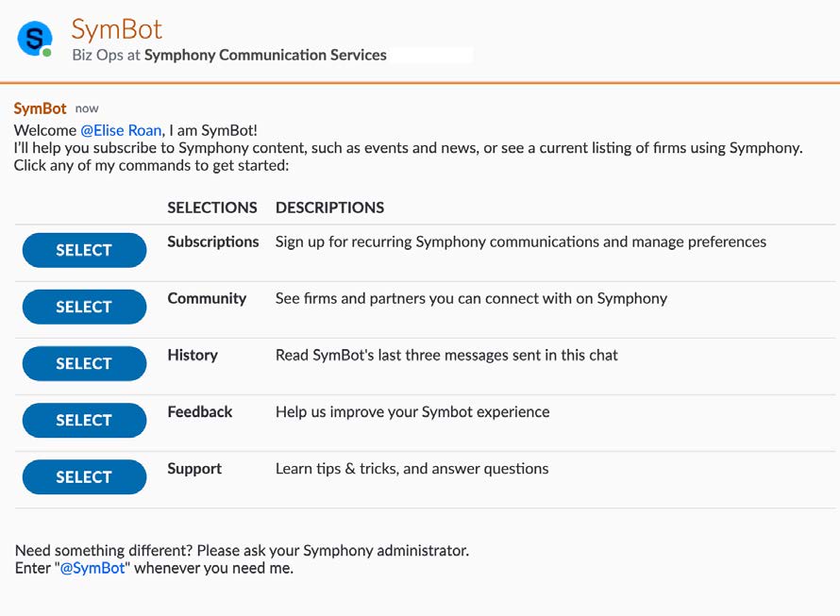Click the Subscriptions label text
The image size is (840, 616).
coord(212,241)
